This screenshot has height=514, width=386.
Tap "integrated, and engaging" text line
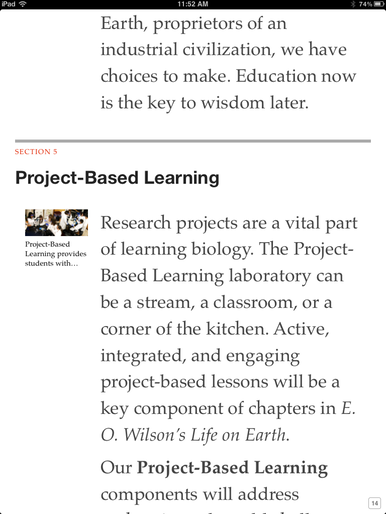tap(200, 356)
